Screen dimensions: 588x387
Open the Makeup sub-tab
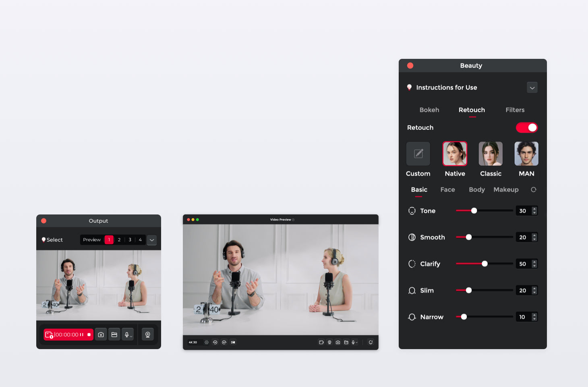506,189
